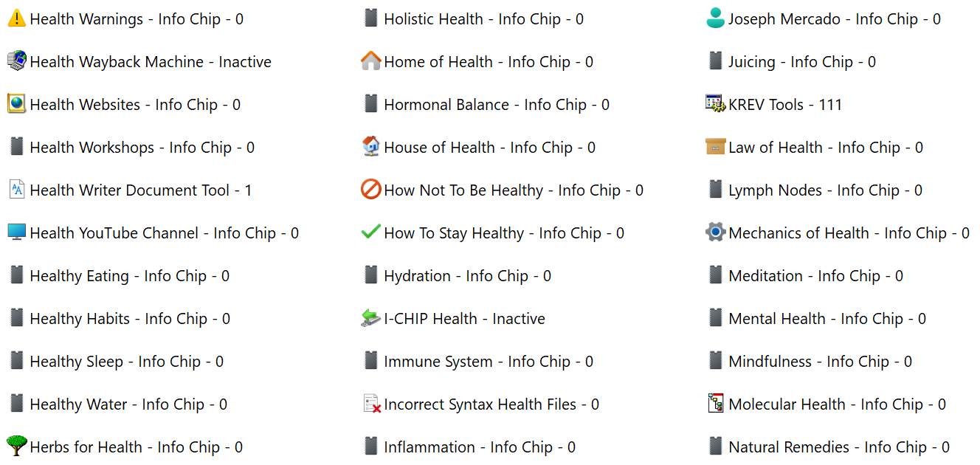Open the Healthy Eating - Info Chip entry

[129, 276]
